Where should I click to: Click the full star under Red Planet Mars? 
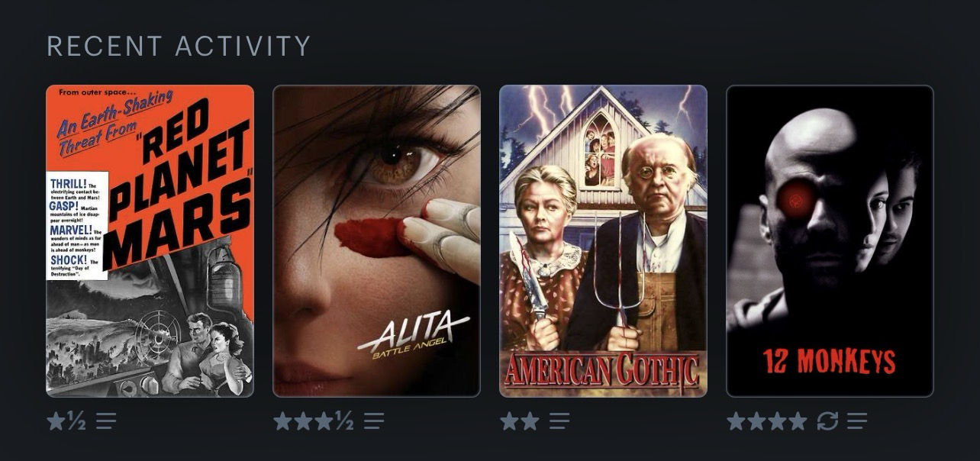click(x=56, y=421)
